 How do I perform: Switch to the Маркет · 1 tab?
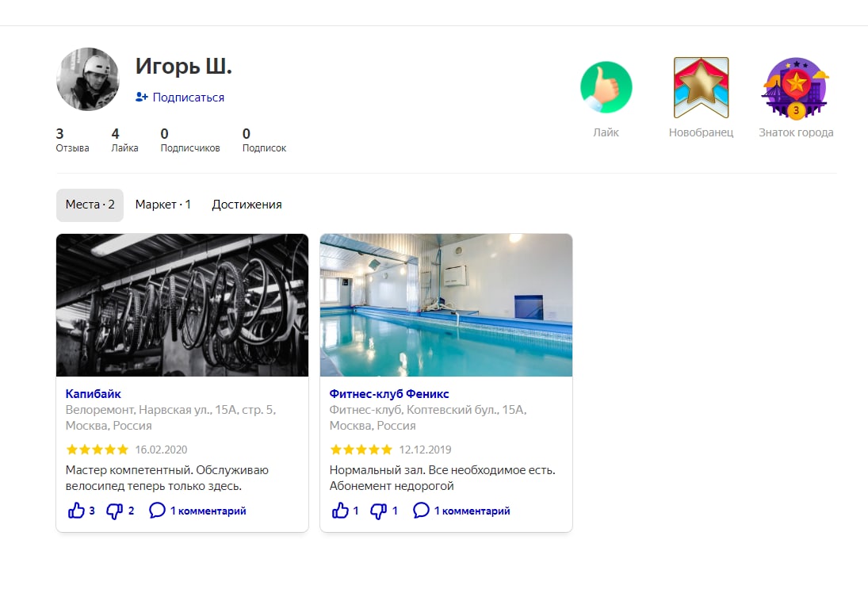tap(163, 205)
